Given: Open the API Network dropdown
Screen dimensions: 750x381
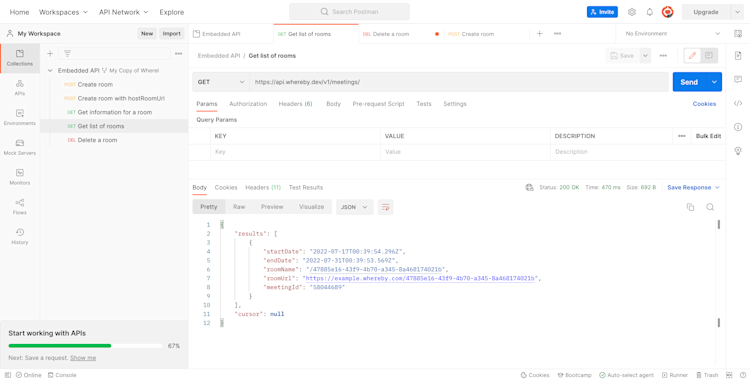Looking at the screenshot, I should click(123, 12).
